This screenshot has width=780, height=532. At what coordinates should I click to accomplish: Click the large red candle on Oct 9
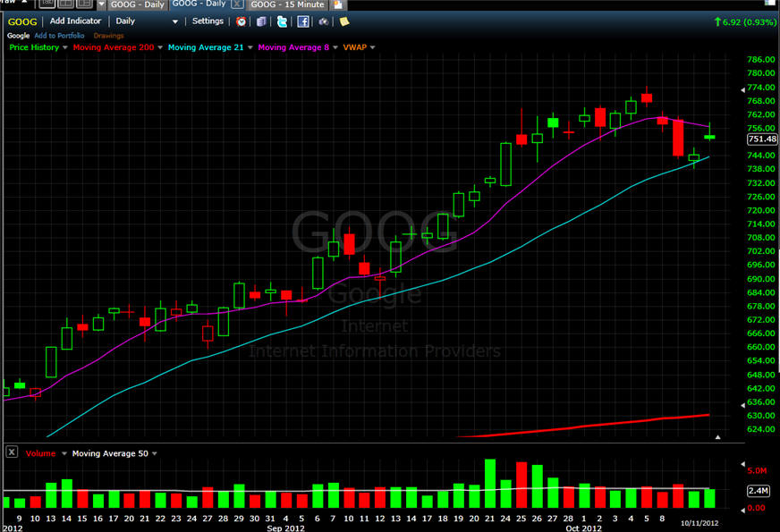(x=678, y=139)
